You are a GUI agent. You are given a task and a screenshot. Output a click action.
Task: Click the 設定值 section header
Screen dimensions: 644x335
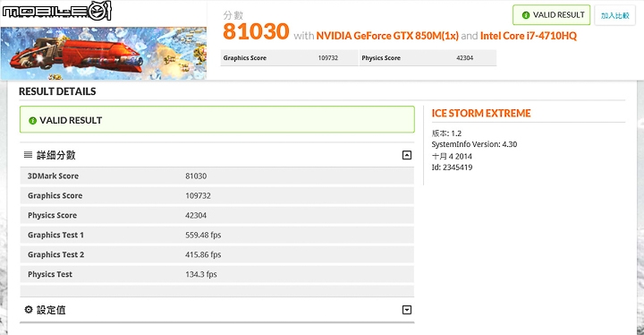[216, 310]
